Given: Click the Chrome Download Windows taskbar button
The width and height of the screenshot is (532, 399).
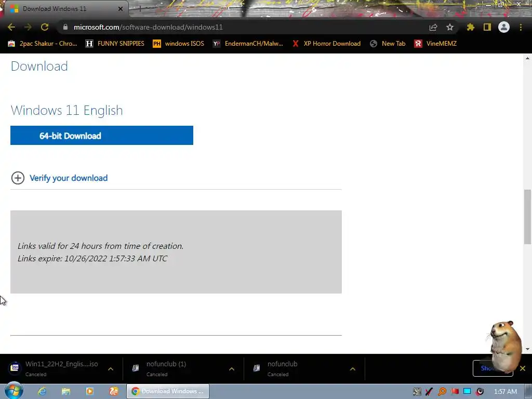Looking at the screenshot, I should (x=168, y=391).
